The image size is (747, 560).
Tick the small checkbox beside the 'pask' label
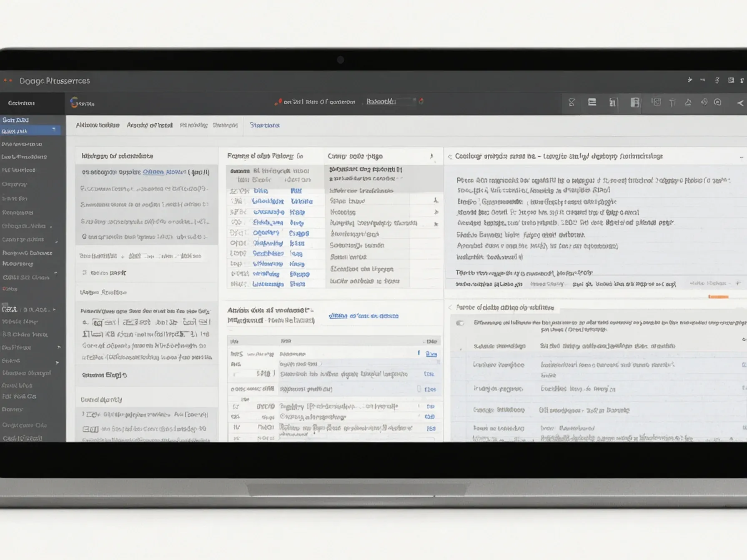click(x=85, y=272)
